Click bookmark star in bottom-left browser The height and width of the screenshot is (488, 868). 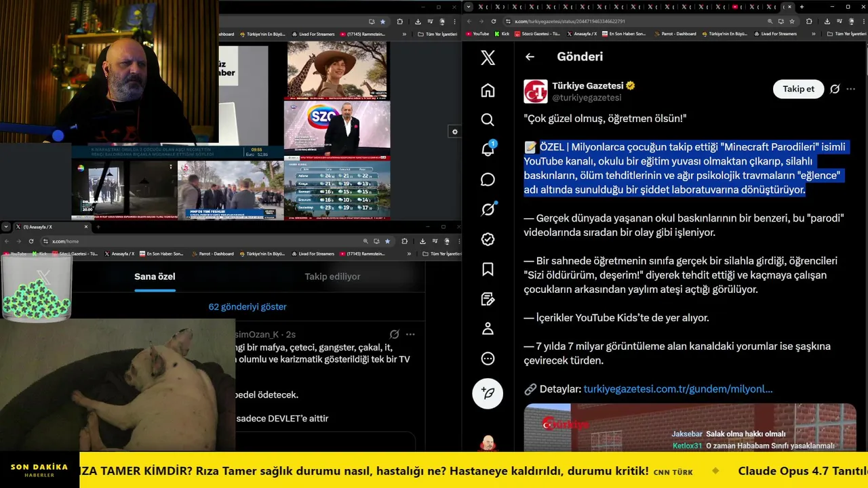387,241
